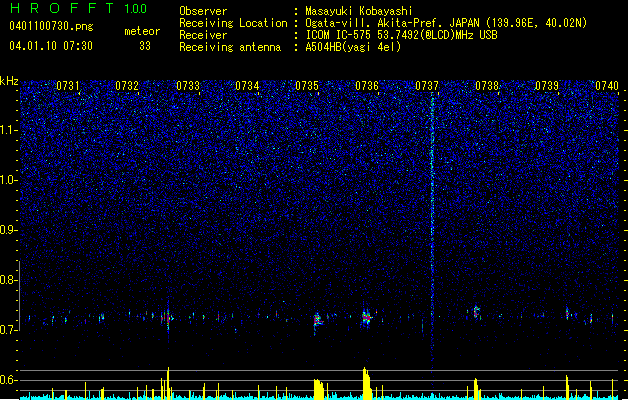The height and width of the screenshot is (400, 629).
Task: Click the 1.1 kHz axis label
Action: tap(9, 130)
